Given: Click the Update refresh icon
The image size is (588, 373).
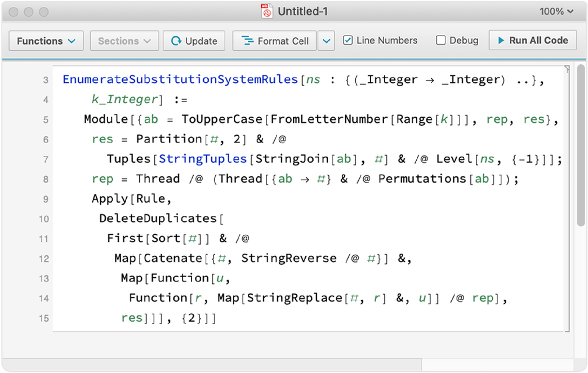Looking at the screenshot, I should [176, 41].
